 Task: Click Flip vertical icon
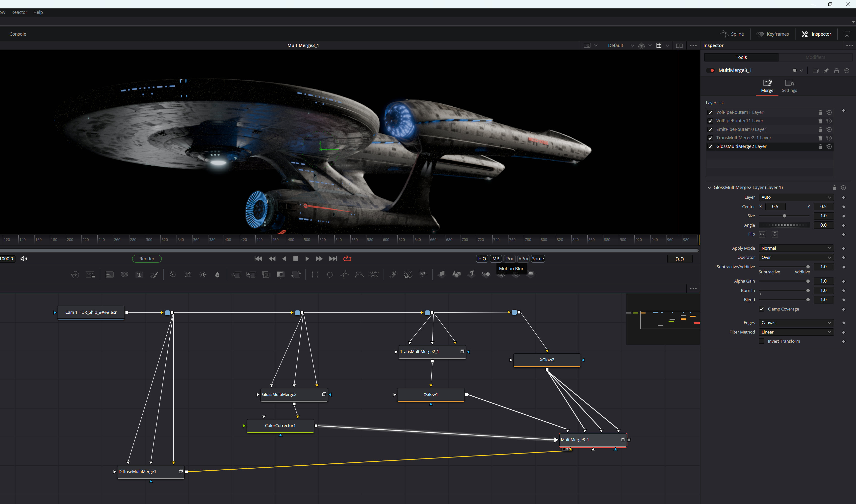pyautogui.click(x=775, y=234)
